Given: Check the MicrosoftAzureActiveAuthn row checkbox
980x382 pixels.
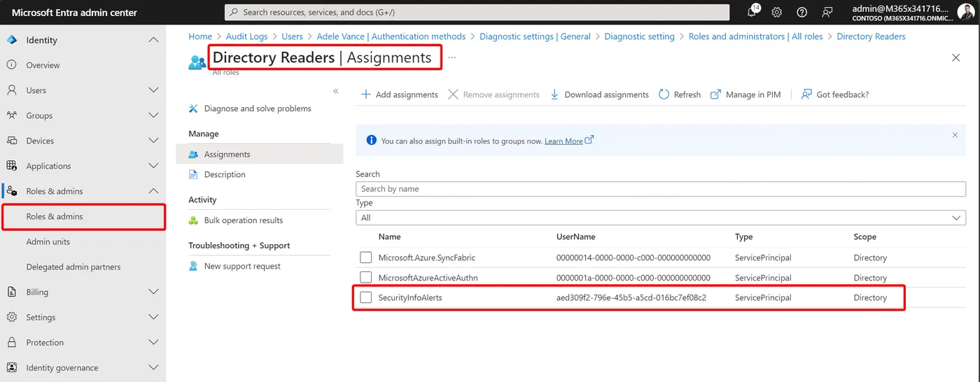Looking at the screenshot, I should pos(366,278).
